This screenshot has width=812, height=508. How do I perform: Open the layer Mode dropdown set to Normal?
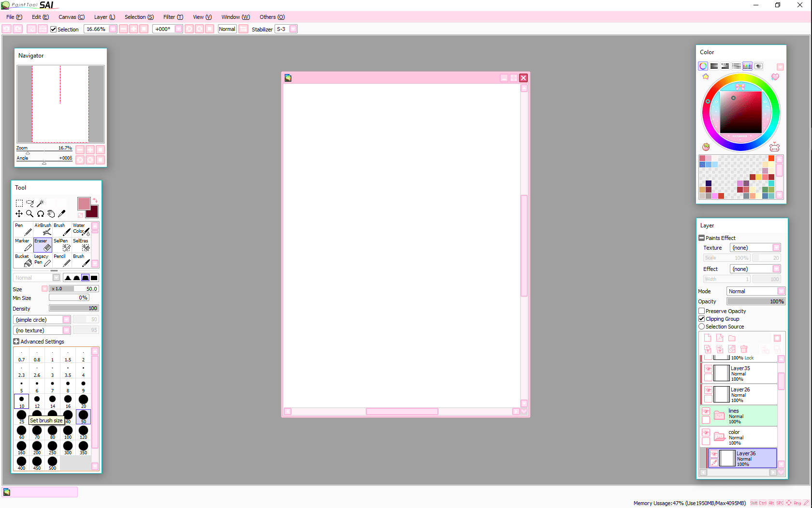(x=755, y=291)
